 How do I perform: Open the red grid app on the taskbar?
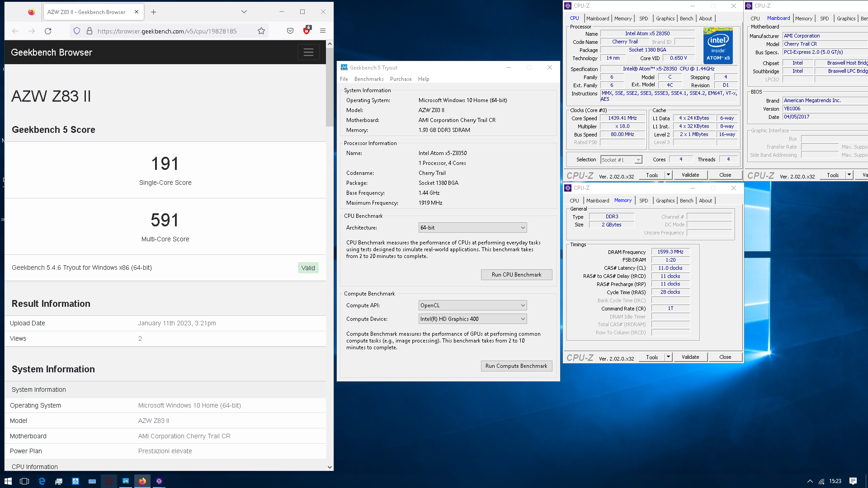click(x=109, y=481)
